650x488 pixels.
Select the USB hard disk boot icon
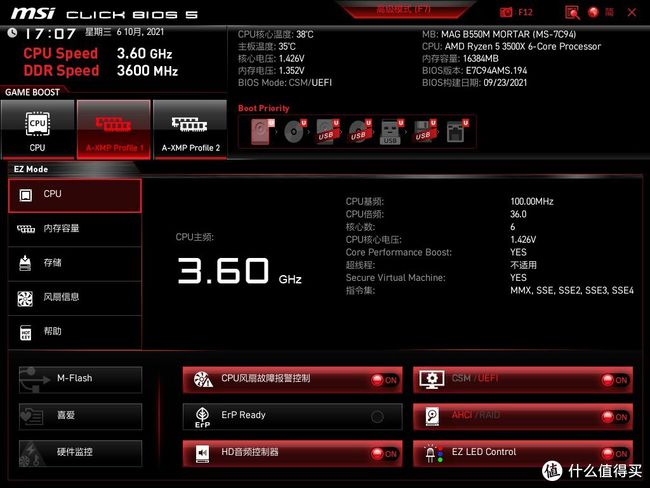327,131
